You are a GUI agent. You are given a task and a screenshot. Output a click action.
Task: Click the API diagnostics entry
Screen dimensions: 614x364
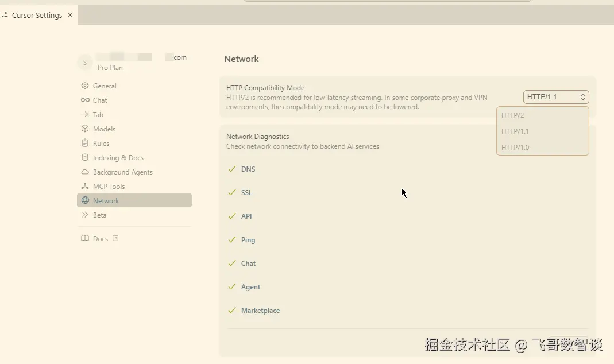(x=246, y=216)
